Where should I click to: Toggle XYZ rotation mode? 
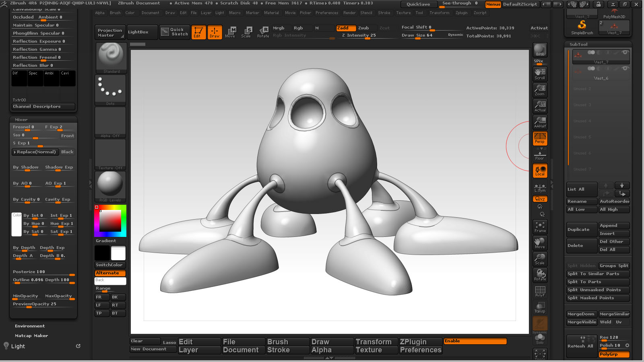tap(540, 199)
